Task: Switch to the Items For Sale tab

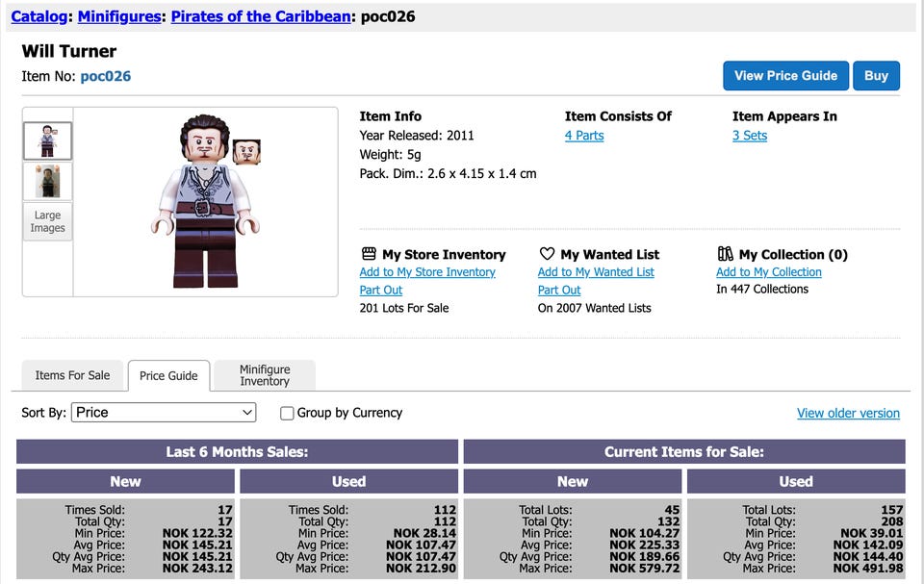Action: click(x=72, y=375)
